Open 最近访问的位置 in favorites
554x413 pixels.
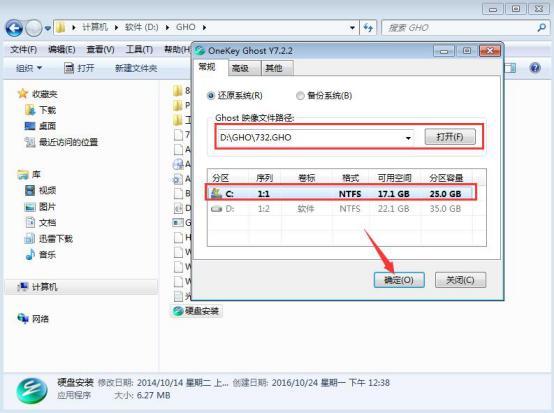click(x=61, y=142)
